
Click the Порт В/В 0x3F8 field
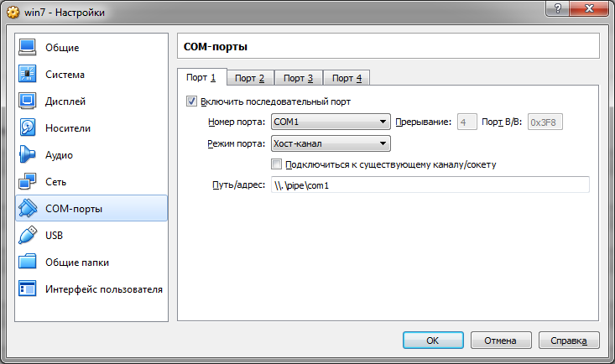click(x=545, y=122)
